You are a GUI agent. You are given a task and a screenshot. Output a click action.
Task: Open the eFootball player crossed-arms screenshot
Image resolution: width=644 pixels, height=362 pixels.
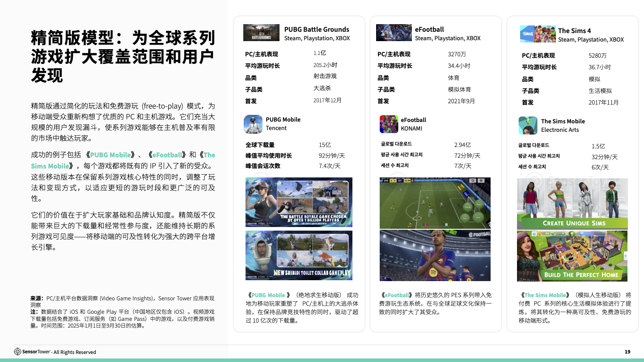[435, 256]
